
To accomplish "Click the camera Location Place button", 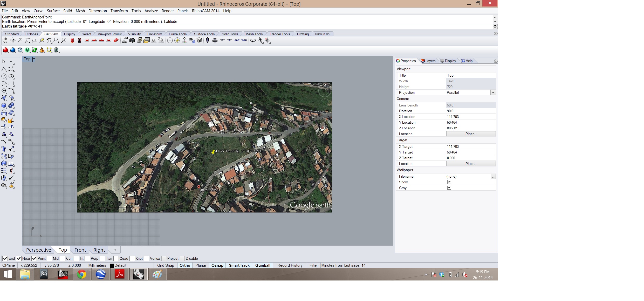I will pos(471,134).
